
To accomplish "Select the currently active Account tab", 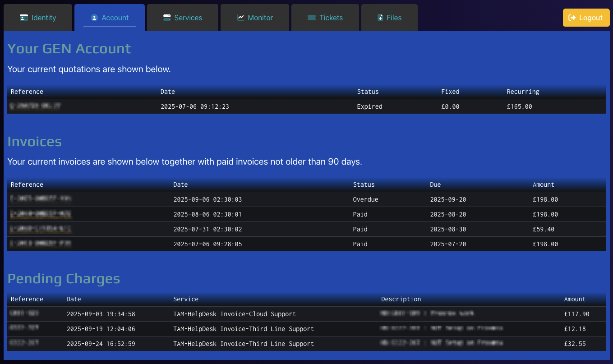I will [110, 18].
